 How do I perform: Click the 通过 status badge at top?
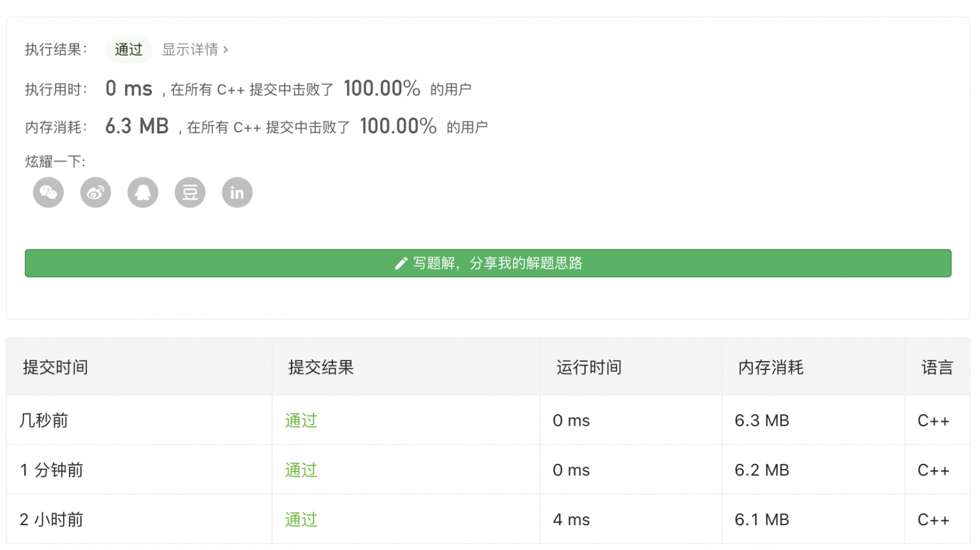coord(128,50)
